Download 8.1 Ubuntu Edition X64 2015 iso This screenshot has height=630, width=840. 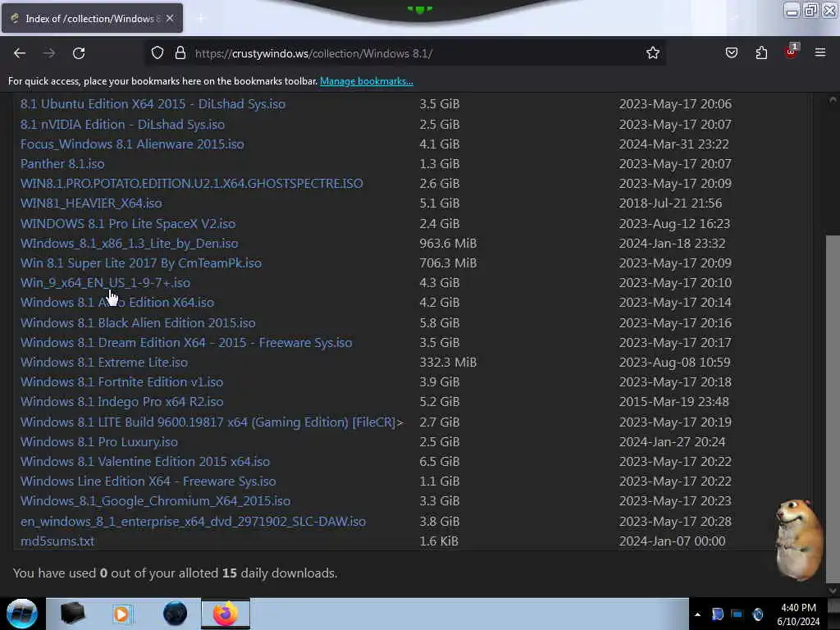153,104
